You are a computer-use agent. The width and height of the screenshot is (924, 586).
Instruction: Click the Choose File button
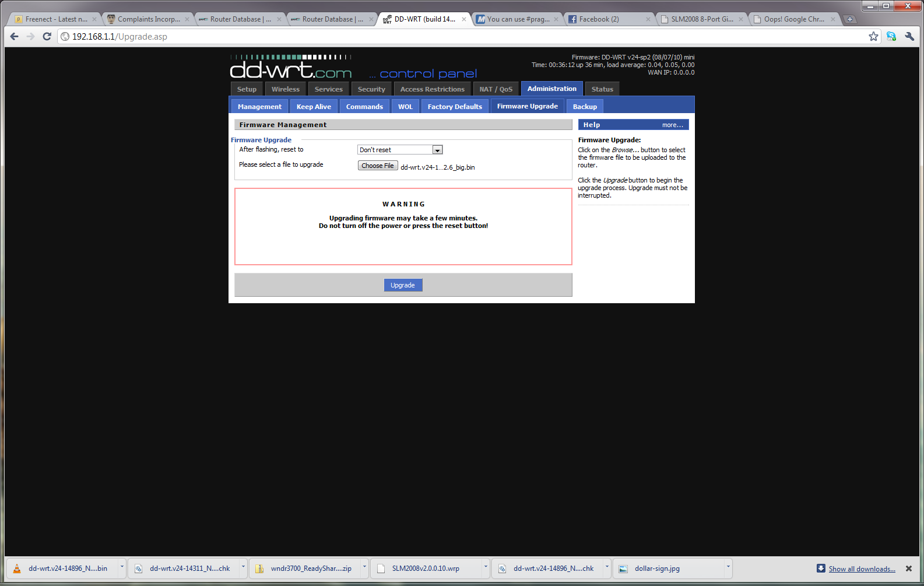click(378, 166)
